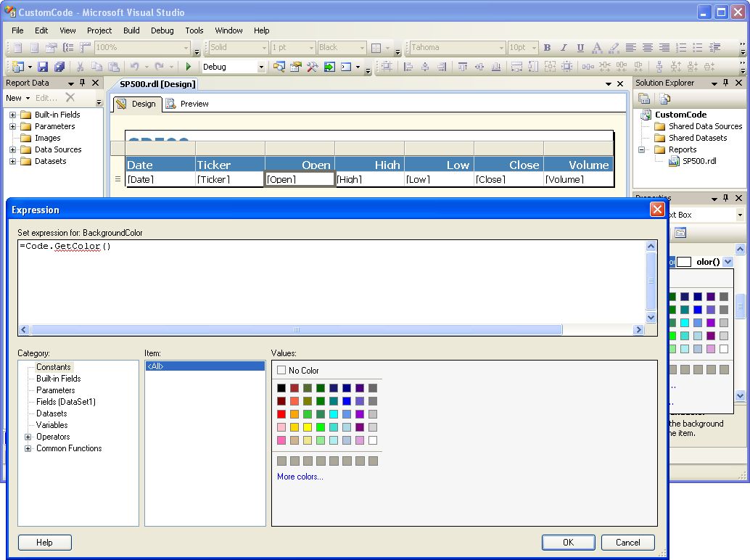Expand the Datasets folder in Report Data
The width and height of the screenshot is (750, 560).
pos(13,161)
